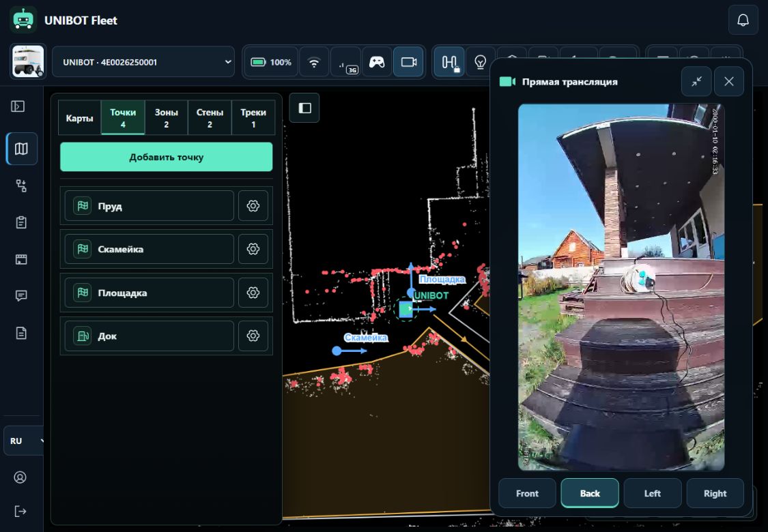The image size is (768, 532).
Task: Switch to the Зоны tab
Action: tap(167, 118)
